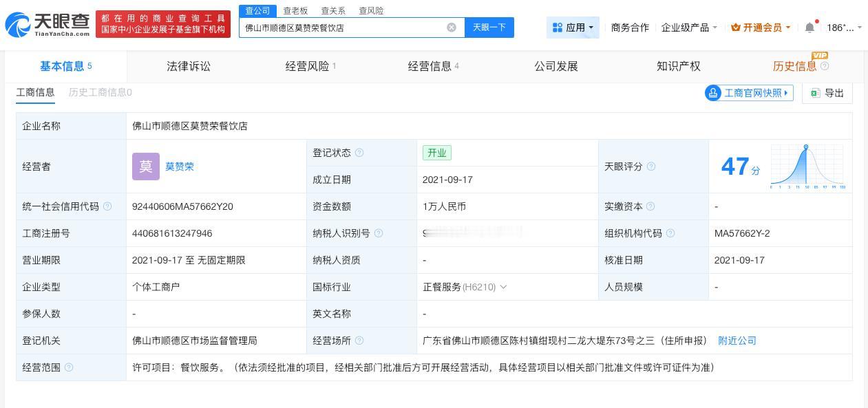
Task: Click the 附近公司 nearby companies link
Action: click(737, 341)
